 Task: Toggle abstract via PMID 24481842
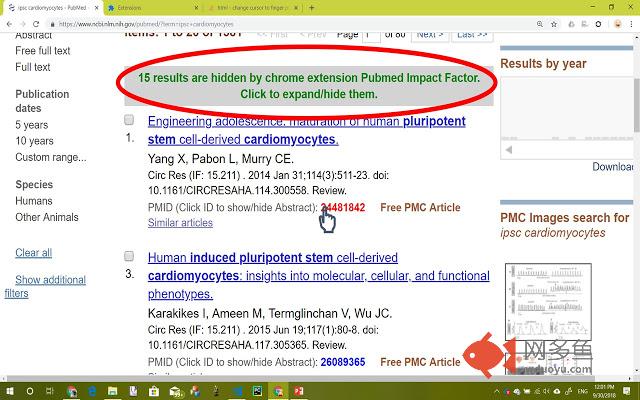tap(343, 207)
